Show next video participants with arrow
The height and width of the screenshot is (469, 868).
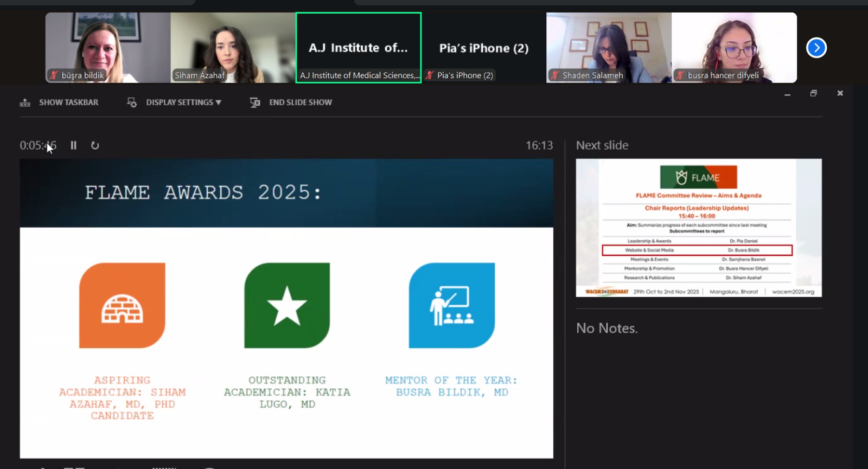click(x=816, y=48)
